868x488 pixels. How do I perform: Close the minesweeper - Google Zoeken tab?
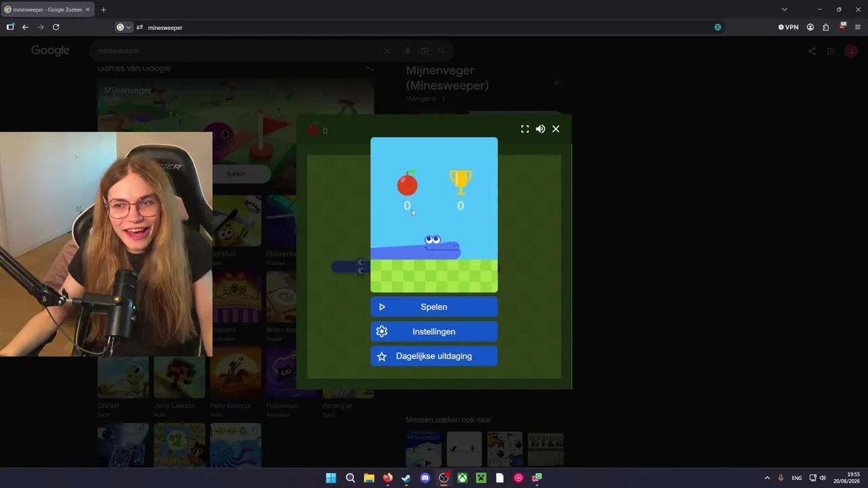[x=87, y=9]
